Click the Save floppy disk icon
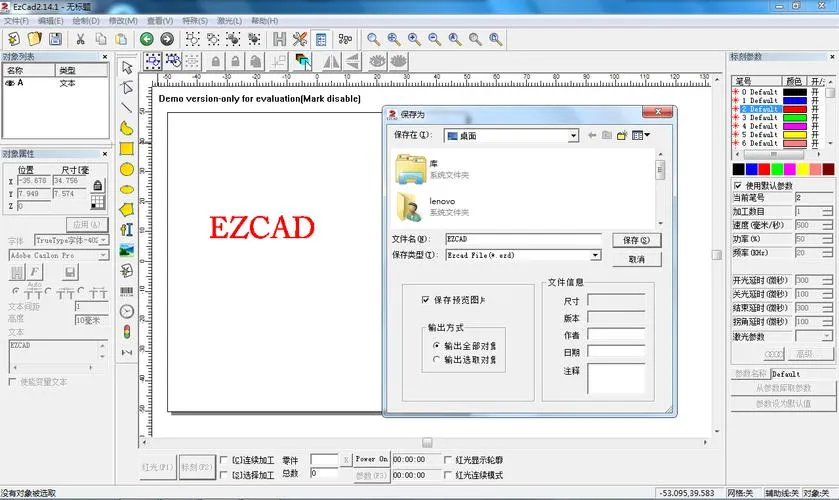 click(x=55, y=39)
